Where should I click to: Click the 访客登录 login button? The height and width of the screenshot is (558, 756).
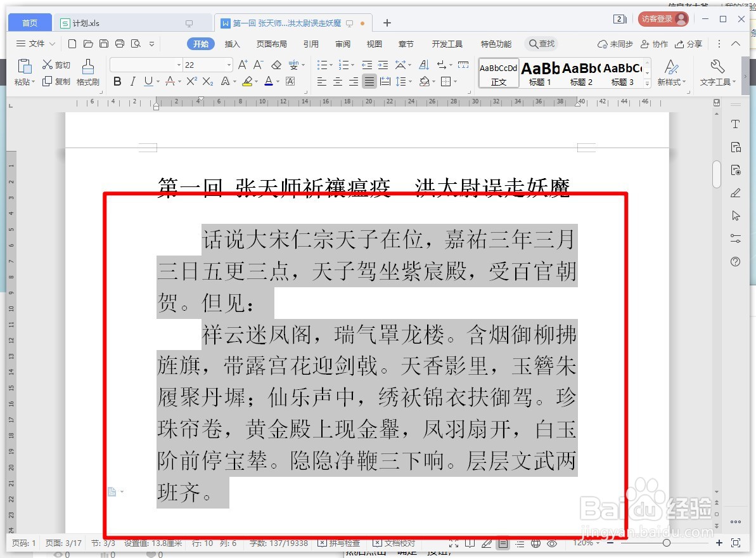[662, 18]
